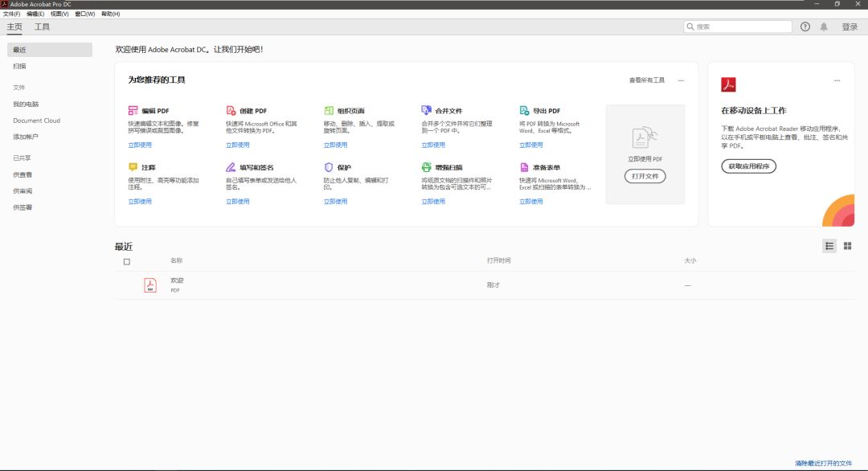The height and width of the screenshot is (471, 868).
Task: Select 最近 in the sidebar
Action: (50, 50)
